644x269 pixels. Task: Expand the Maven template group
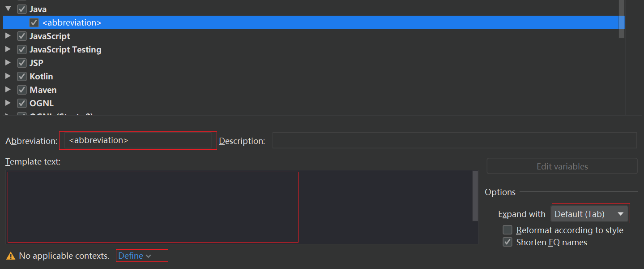[x=8, y=90]
